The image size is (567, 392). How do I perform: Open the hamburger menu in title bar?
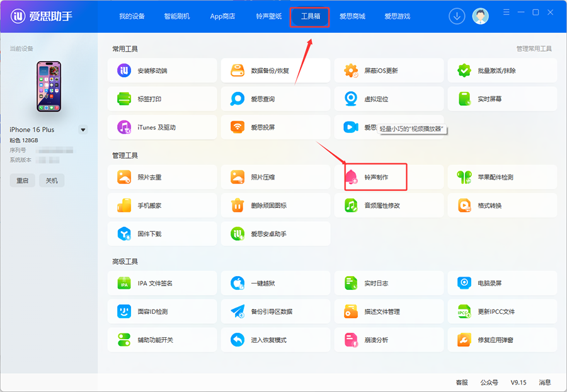(507, 13)
